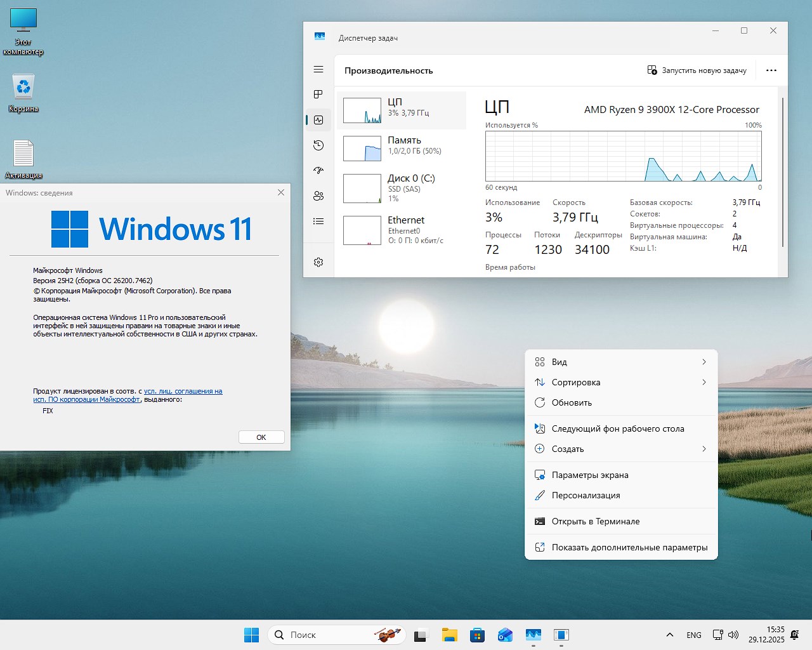Image resolution: width=812 pixels, height=650 pixels.
Task: Toggle the Task Manager navigation pane
Action: point(318,69)
